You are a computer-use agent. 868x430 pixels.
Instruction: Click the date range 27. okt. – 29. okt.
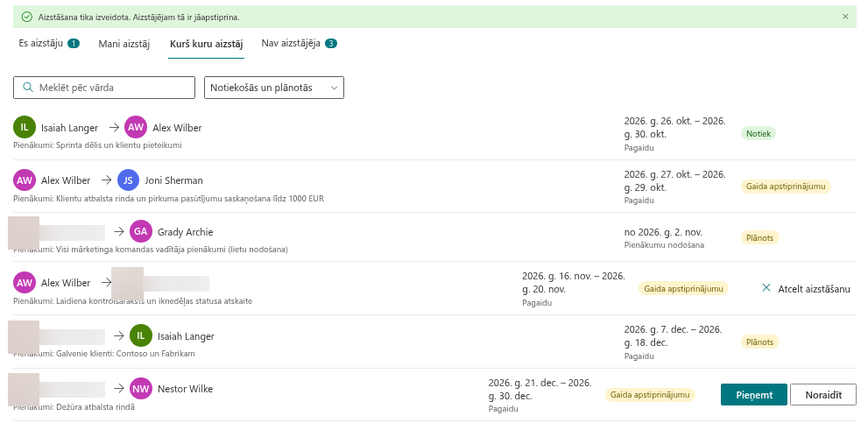(x=674, y=180)
